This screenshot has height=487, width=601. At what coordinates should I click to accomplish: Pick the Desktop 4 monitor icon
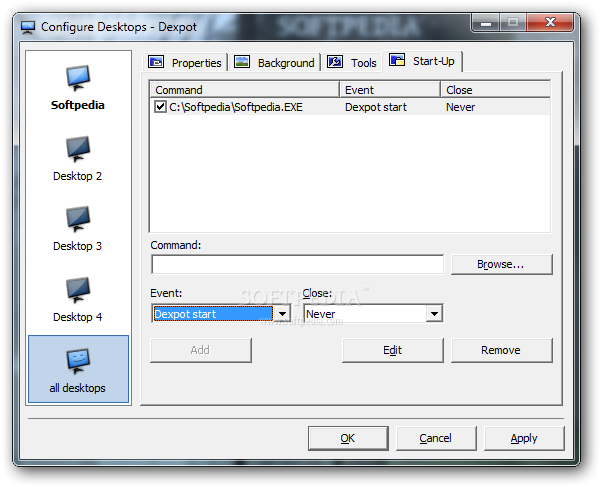tap(78, 290)
